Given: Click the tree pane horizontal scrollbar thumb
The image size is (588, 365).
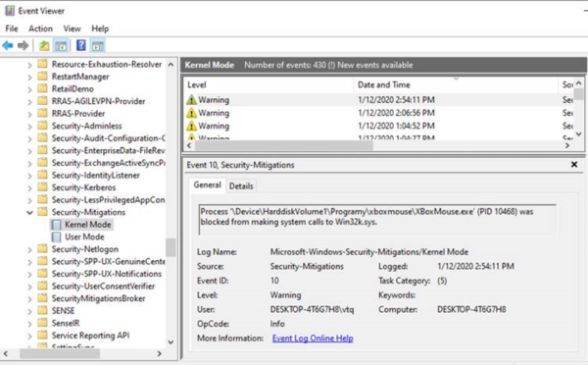Looking at the screenshot, I should [60, 353].
